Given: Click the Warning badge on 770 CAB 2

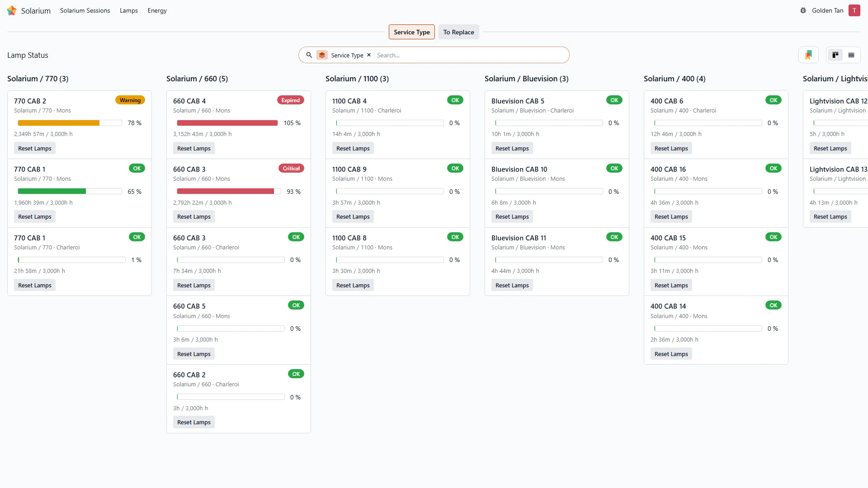Looking at the screenshot, I should pyautogui.click(x=130, y=100).
